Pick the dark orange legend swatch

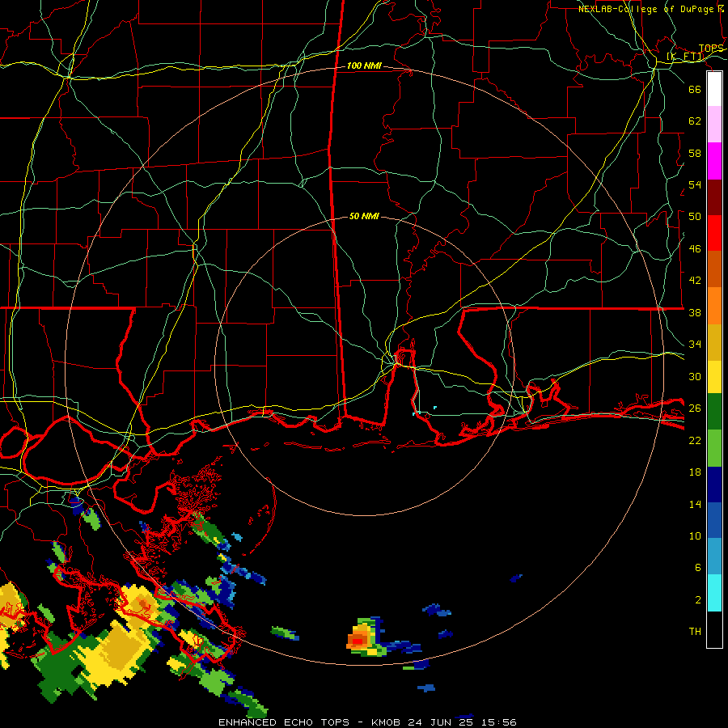pyautogui.click(x=714, y=269)
